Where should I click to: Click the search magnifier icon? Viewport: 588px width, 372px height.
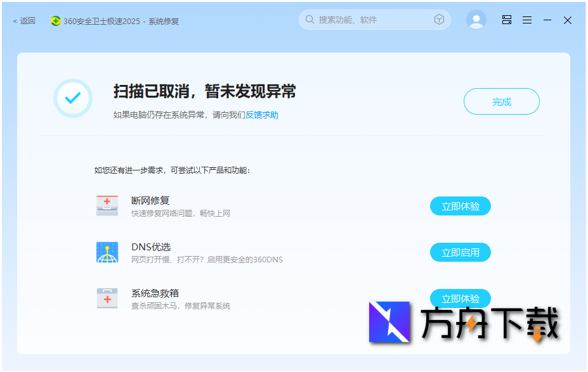tap(309, 20)
